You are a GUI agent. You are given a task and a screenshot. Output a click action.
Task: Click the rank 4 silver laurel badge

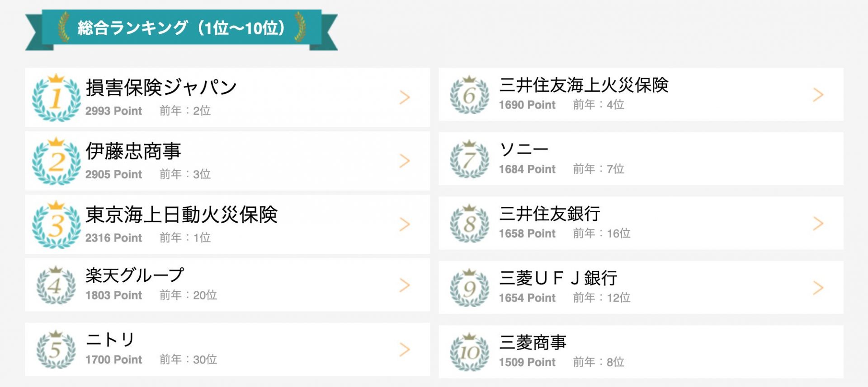56,285
